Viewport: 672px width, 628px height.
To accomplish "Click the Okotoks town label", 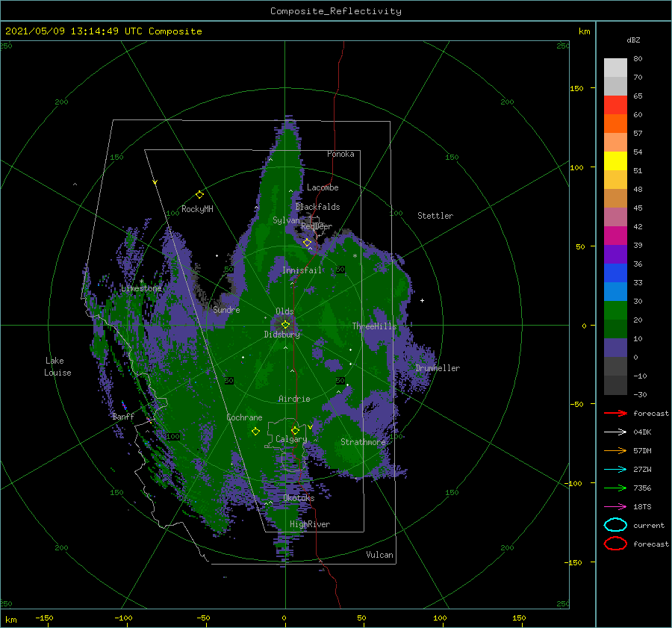I will (x=299, y=498).
